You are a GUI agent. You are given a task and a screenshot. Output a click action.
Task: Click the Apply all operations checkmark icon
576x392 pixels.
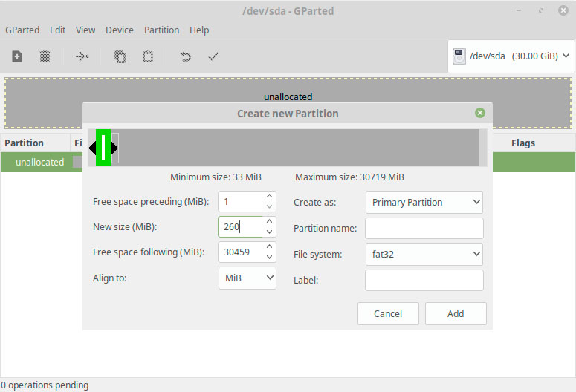point(213,56)
